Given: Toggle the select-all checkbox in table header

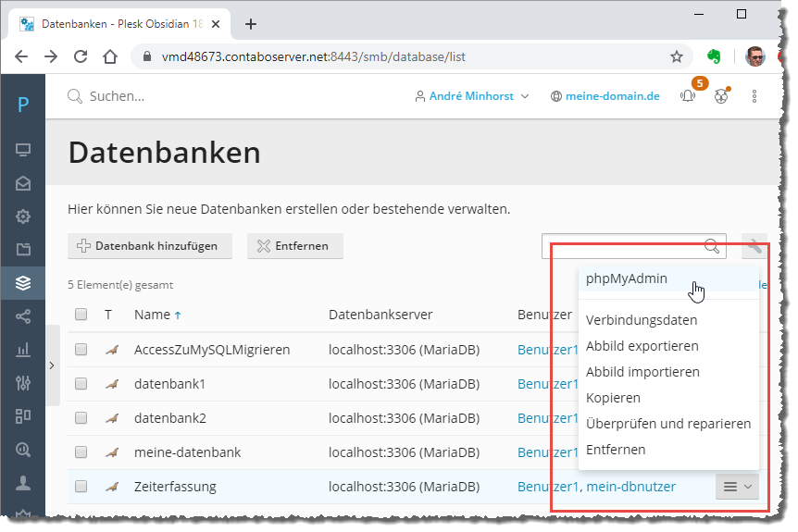Looking at the screenshot, I should click(x=81, y=315).
